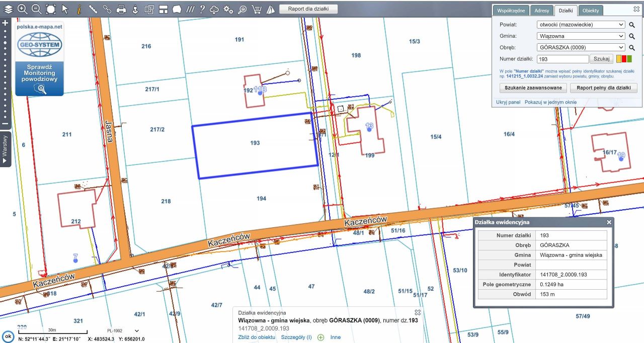Expand the Warstwy side panel
Image resolution: width=644 pixels, height=343 pixels.
pyautogui.click(x=5, y=149)
